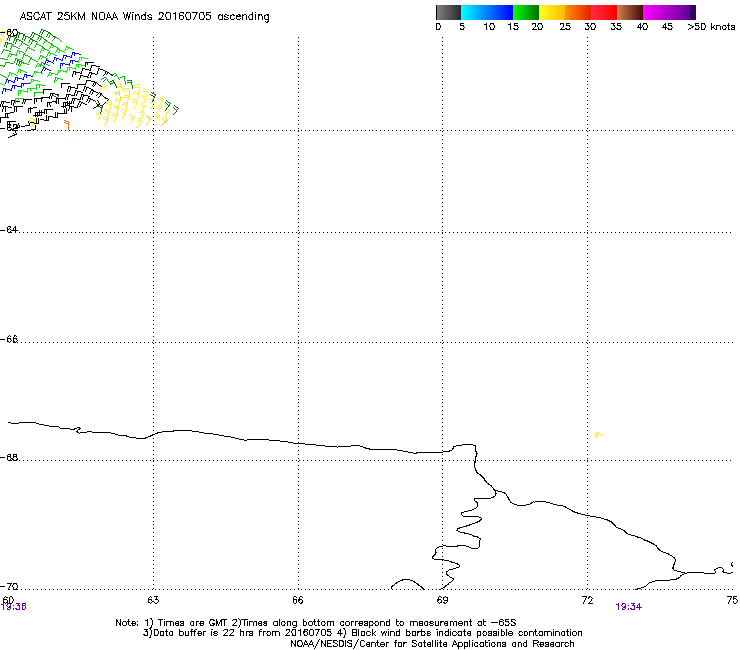The width and height of the screenshot is (740, 650).
Task: Click the longitude label 72
Action: 587,600
